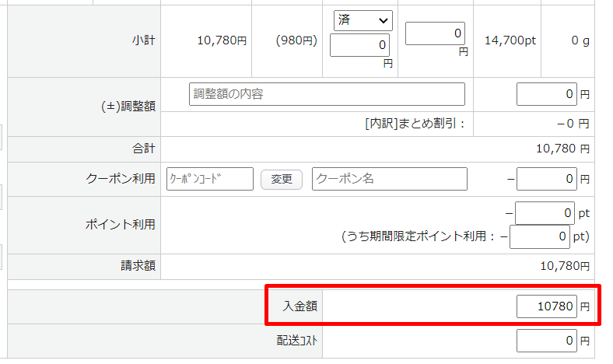Click the subtotal yen field beside the 済 dropdown column
The width and height of the screenshot is (613, 364).
(x=436, y=33)
